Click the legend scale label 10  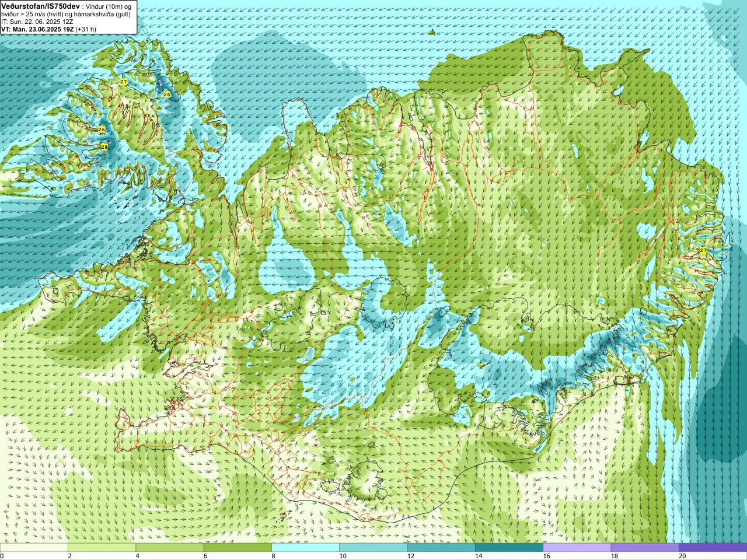(x=343, y=556)
